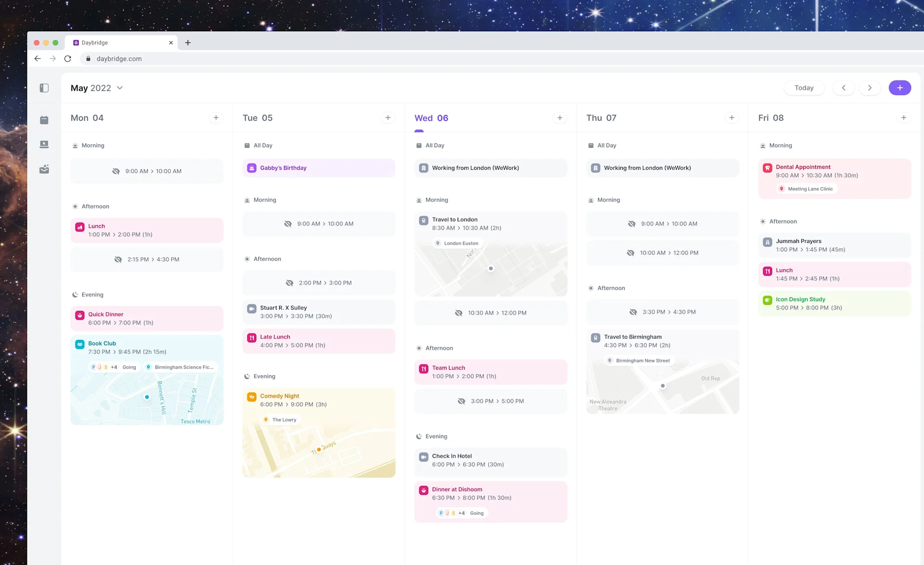Expand the May 2022 month dropdown
Image resolution: width=924 pixels, height=565 pixels.
tap(120, 88)
